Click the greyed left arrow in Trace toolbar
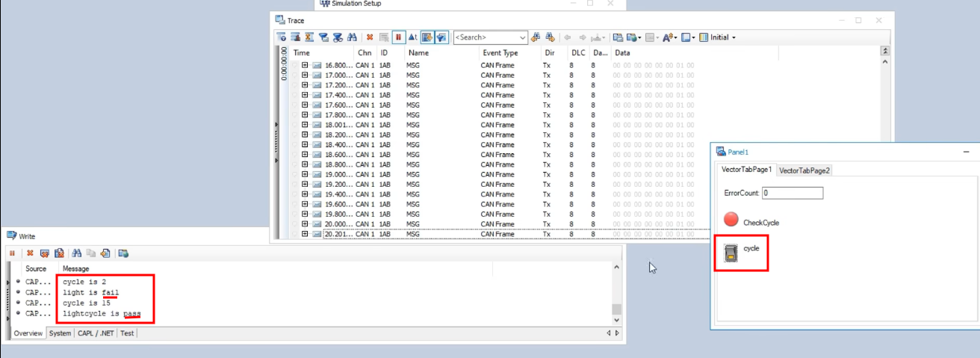 568,37
